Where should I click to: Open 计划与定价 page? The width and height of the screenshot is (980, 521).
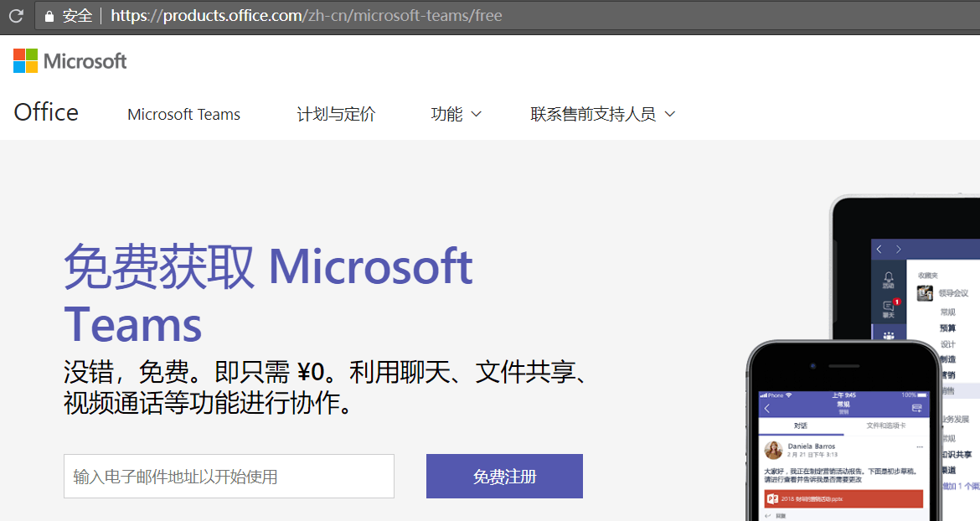[x=336, y=114]
